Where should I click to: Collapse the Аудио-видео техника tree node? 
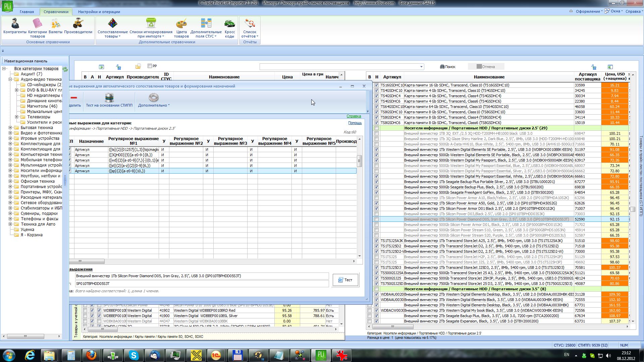(10, 79)
